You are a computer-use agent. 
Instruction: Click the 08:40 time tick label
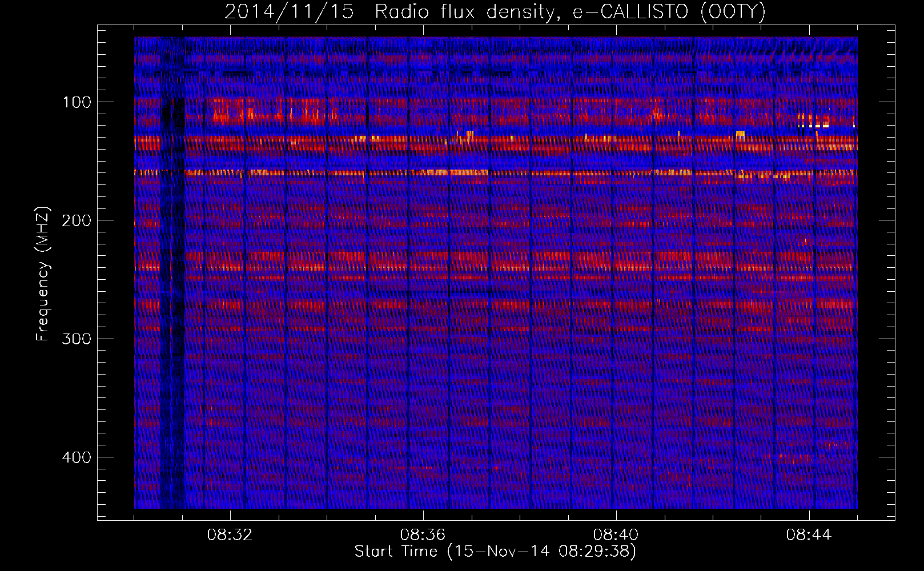[616, 535]
